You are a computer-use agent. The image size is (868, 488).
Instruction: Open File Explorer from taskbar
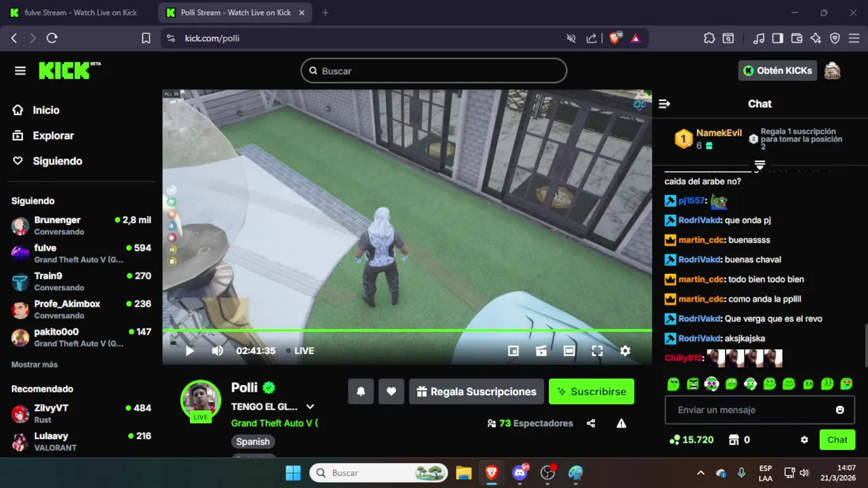pyautogui.click(x=463, y=472)
